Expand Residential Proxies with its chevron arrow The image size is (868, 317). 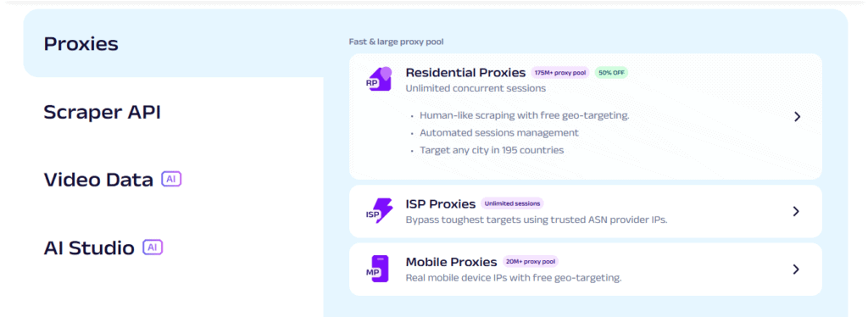[x=797, y=117]
